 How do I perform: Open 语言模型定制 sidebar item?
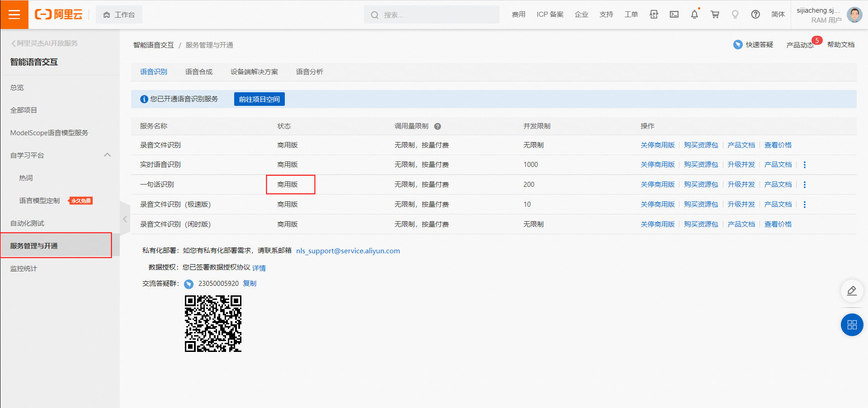tap(39, 201)
